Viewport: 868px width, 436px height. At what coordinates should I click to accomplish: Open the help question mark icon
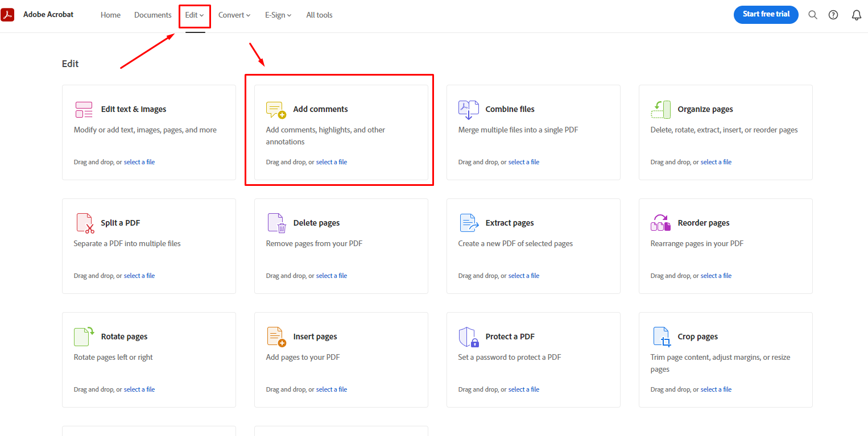coord(833,15)
